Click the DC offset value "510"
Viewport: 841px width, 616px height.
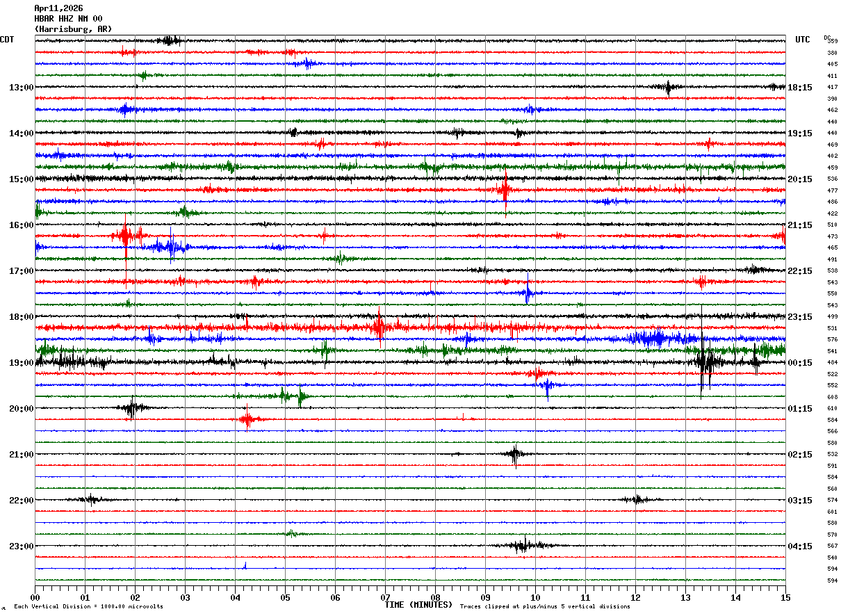click(832, 225)
